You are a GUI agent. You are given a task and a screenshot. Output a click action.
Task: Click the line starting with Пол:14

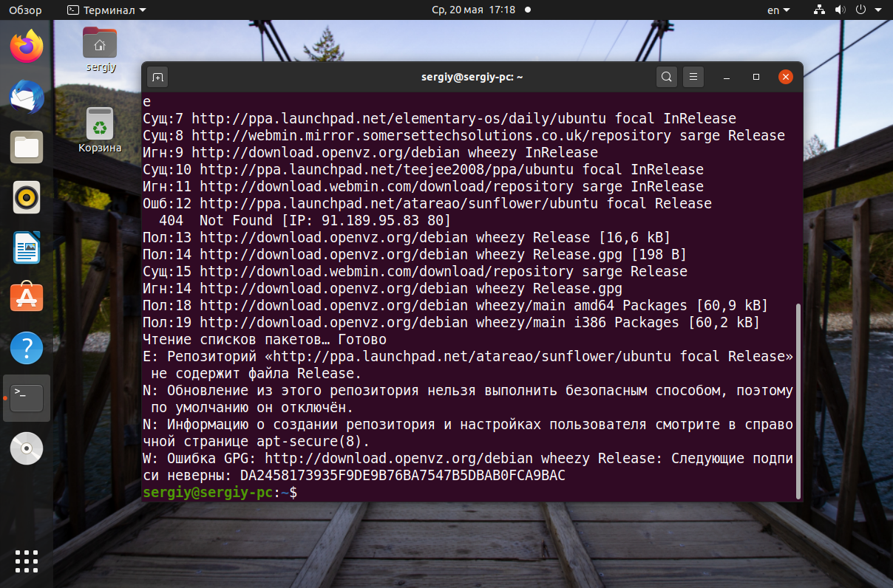pos(415,255)
